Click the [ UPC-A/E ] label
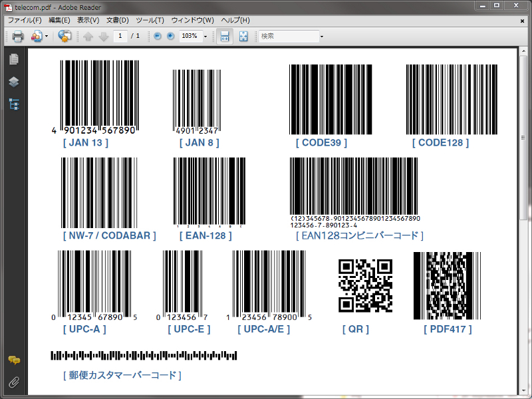The image size is (532, 399). pos(263,329)
